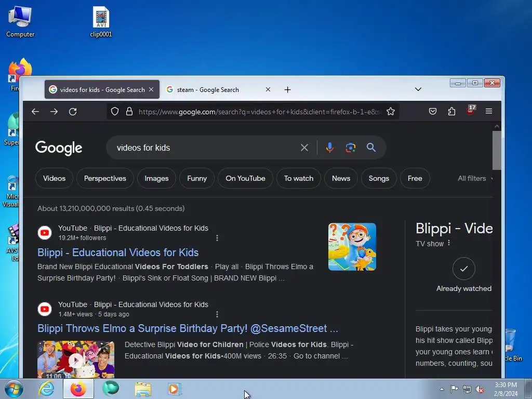The image size is (532, 399).
Task: Search by image with Google Lens icon
Action: 351,148
